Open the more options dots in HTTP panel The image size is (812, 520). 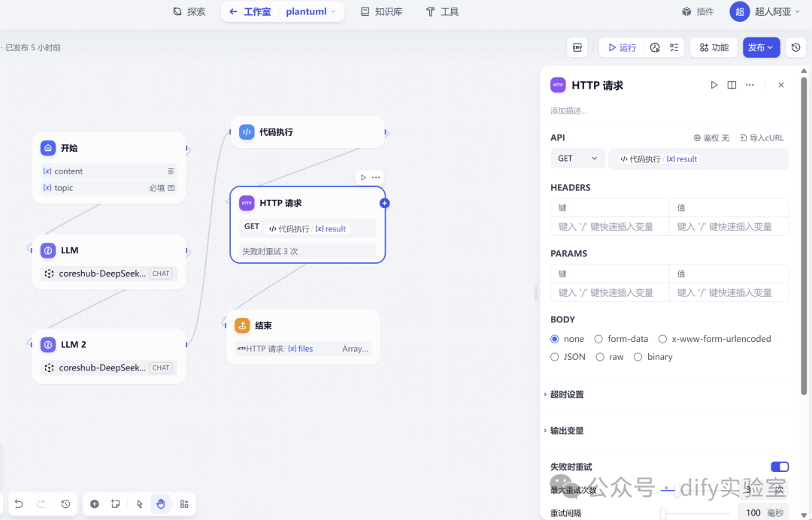tap(750, 85)
